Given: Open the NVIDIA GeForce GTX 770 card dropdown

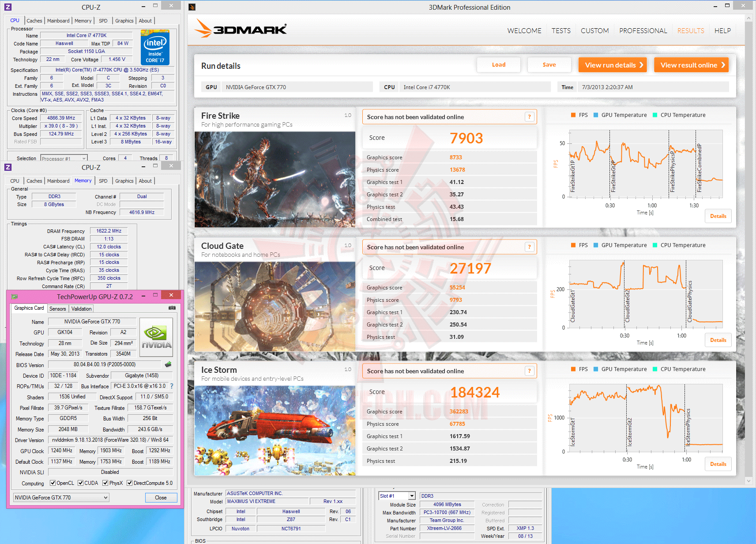Looking at the screenshot, I should point(61,498).
